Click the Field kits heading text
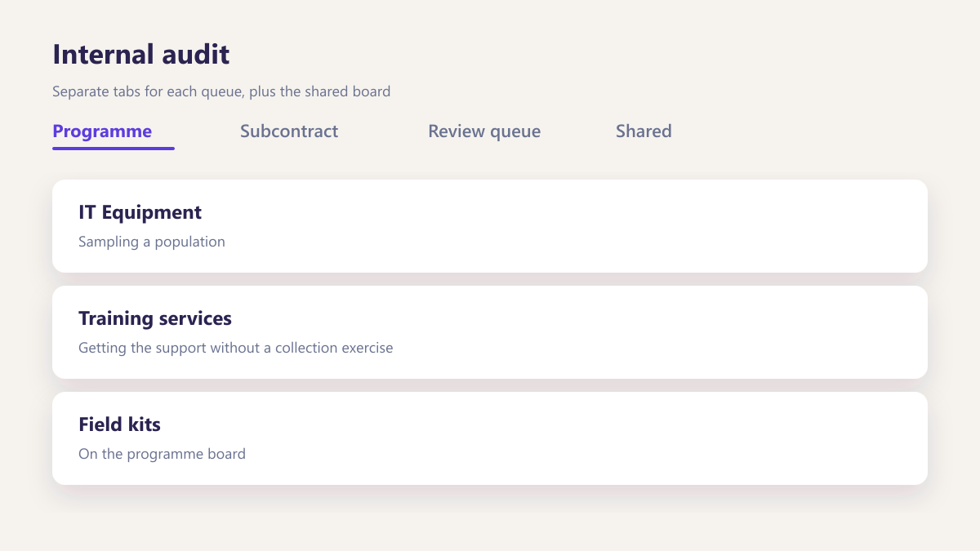This screenshot has height=551, width=980. [119, 424]
